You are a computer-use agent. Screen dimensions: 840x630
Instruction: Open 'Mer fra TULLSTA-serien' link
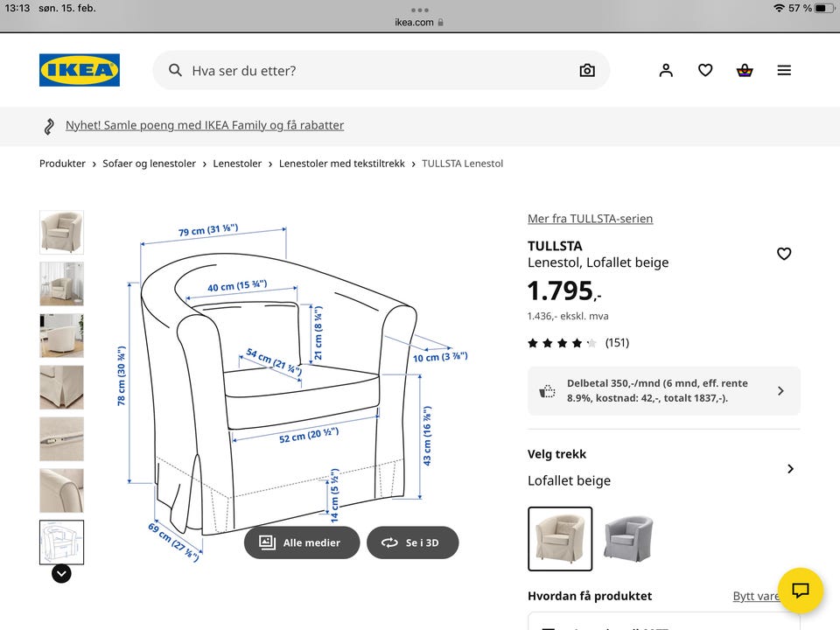590,219
